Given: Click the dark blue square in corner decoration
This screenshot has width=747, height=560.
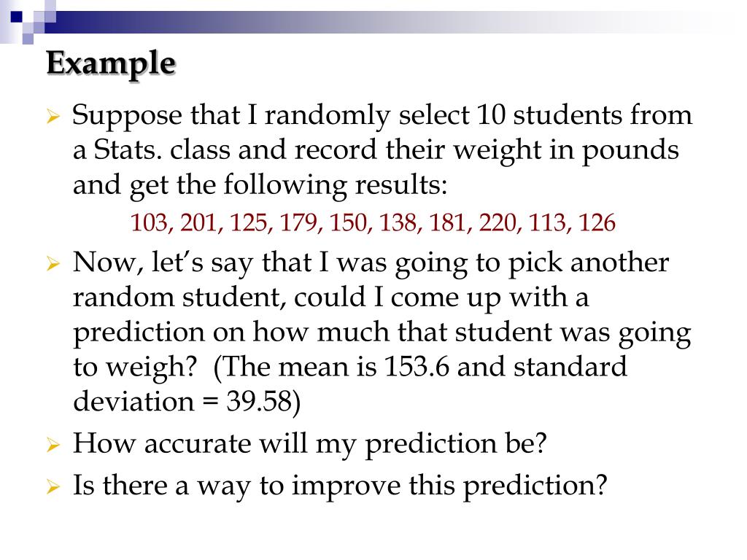Looking at the screenshot, I should point(17,17).
